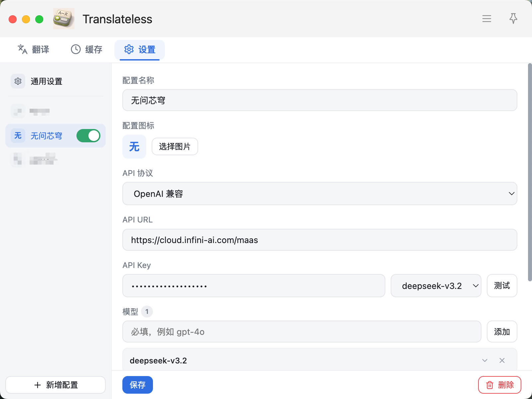
Task: Click the settings panel vertical scrollbar
Action: click(530, 173)
